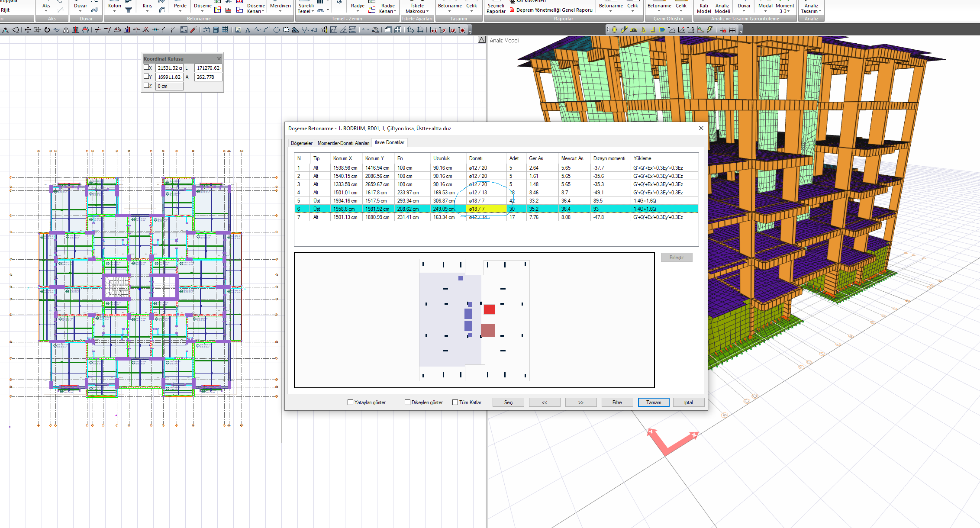The height and width of the screenshot is (528, 980).
Task: Switch to the Döşemeler tab
Action: pos(302,143)
